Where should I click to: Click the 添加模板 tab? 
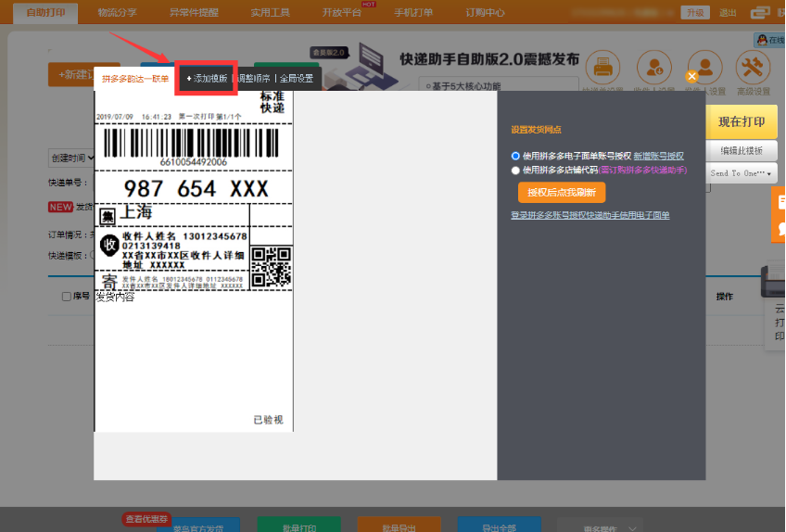pos(207,79)
